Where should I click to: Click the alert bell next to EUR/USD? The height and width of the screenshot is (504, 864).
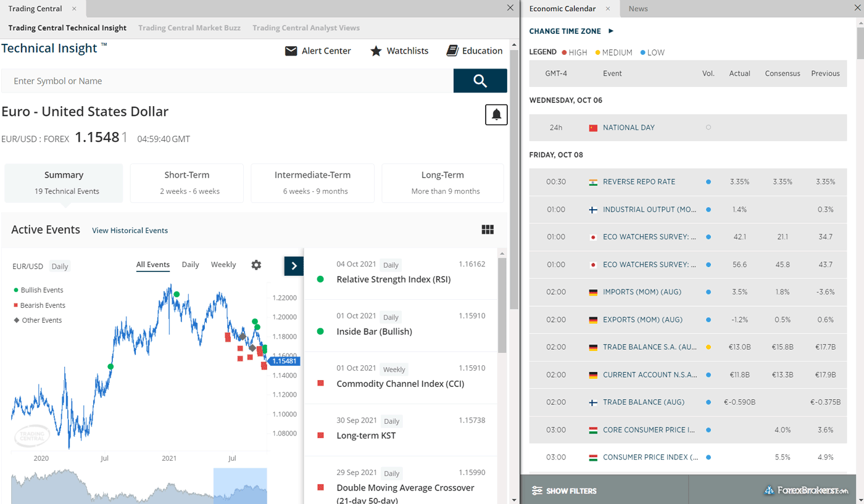tap(496, 115)
